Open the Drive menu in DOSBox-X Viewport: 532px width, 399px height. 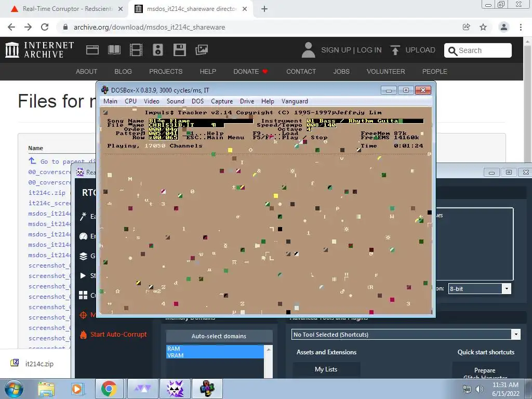[x=247, y=101]
